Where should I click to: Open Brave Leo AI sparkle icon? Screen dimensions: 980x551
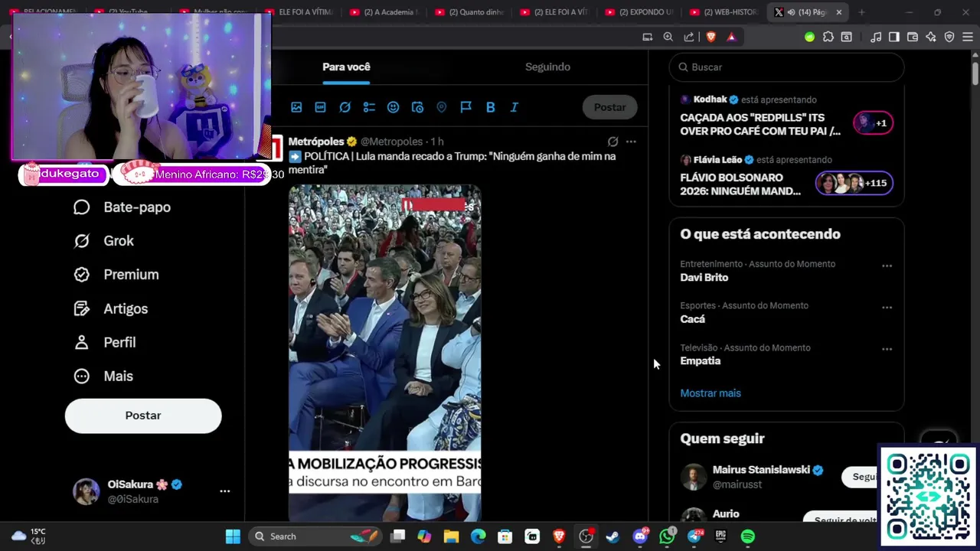tap(931, 37)
